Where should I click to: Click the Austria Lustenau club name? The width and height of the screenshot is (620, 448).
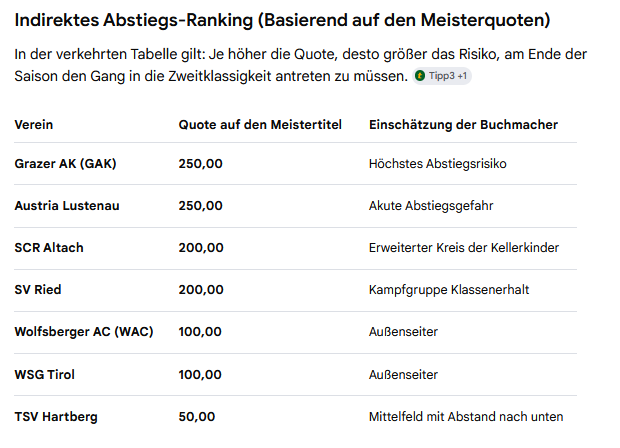click(67, 206)
